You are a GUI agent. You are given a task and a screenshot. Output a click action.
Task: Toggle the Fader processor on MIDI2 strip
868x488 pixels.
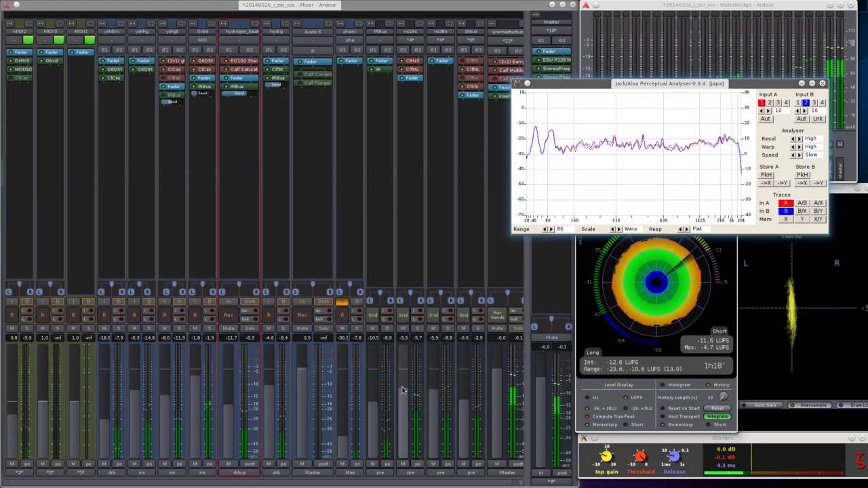tap(20, 52)
